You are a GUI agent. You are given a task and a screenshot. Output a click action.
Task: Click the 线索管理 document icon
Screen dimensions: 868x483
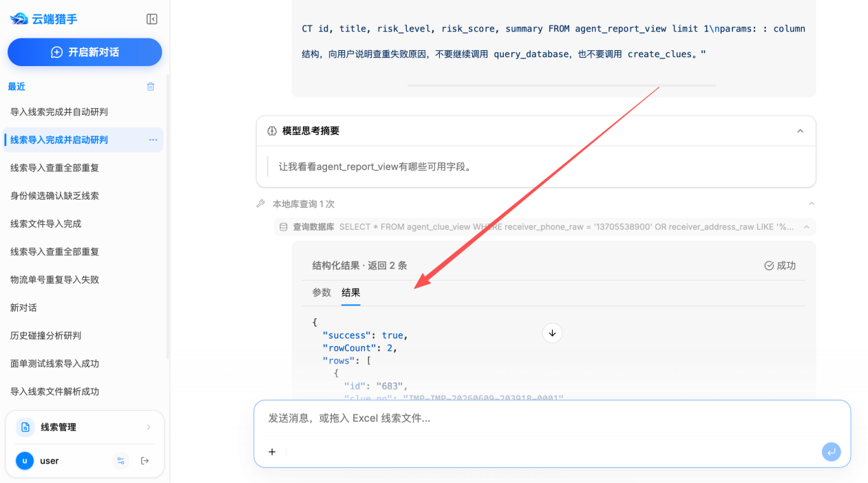pyautogui.click(x=25, y=427)
